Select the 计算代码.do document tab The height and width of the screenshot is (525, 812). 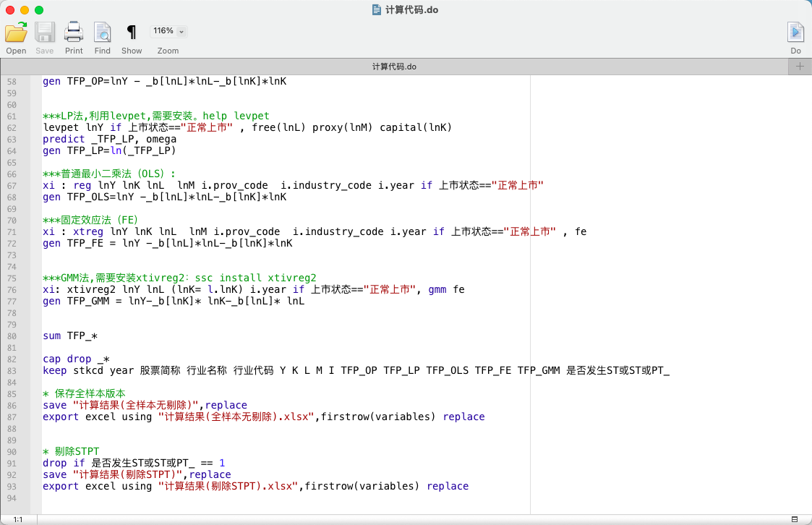tap(394, 67)
